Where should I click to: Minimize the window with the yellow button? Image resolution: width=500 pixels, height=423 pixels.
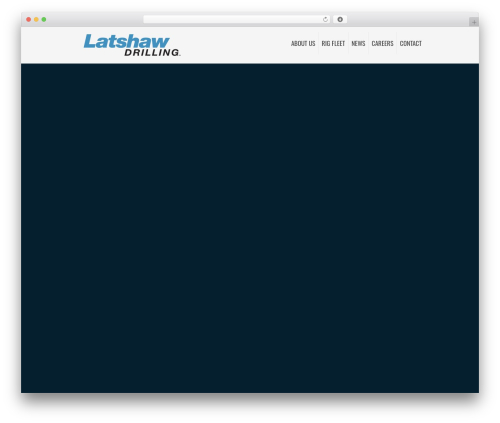[x=36, y=19]
